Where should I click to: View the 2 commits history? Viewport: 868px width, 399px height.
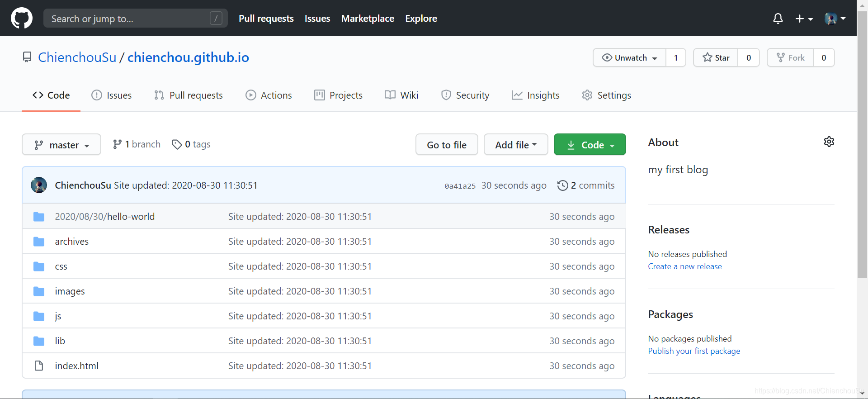click(586, 185)
